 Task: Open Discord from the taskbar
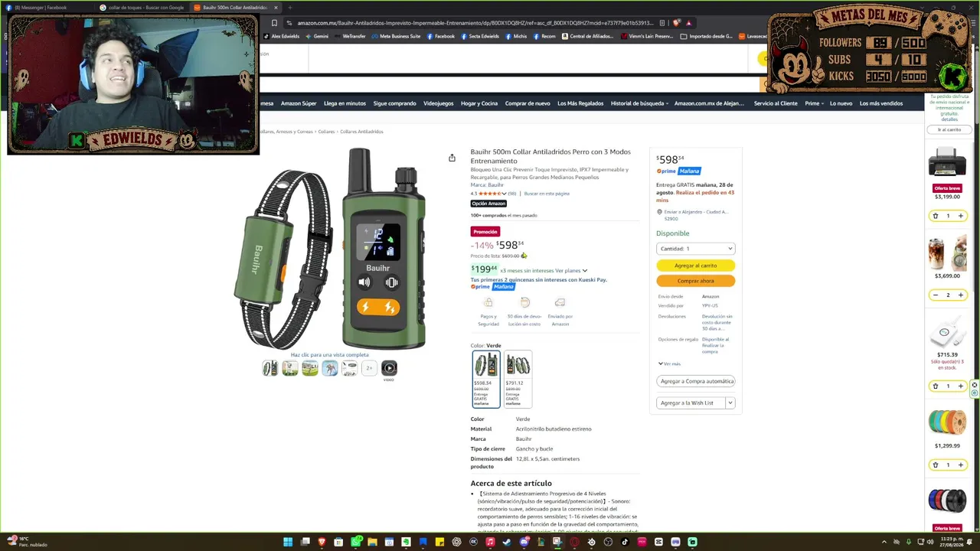524,542
